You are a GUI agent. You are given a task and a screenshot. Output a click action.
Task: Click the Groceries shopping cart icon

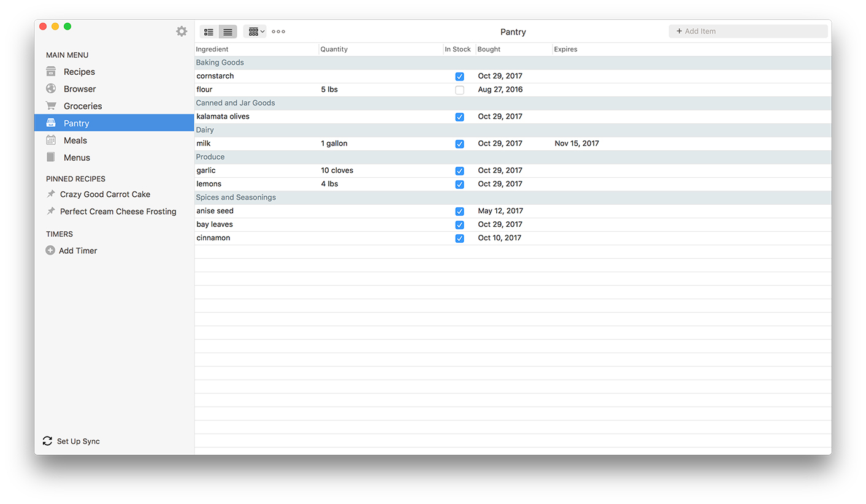(51, 105)
